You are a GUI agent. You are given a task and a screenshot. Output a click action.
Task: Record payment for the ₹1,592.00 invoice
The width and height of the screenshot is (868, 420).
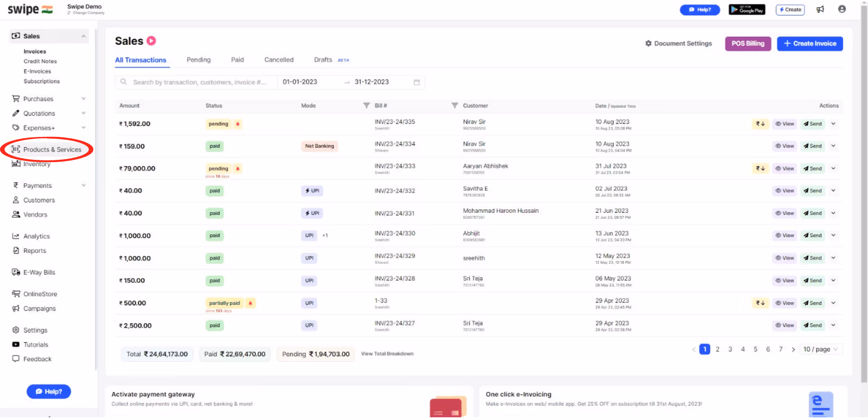point(760,124)
